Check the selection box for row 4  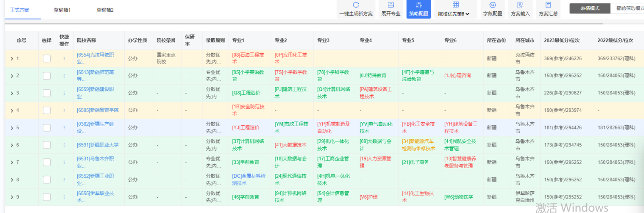coord(47,111)
